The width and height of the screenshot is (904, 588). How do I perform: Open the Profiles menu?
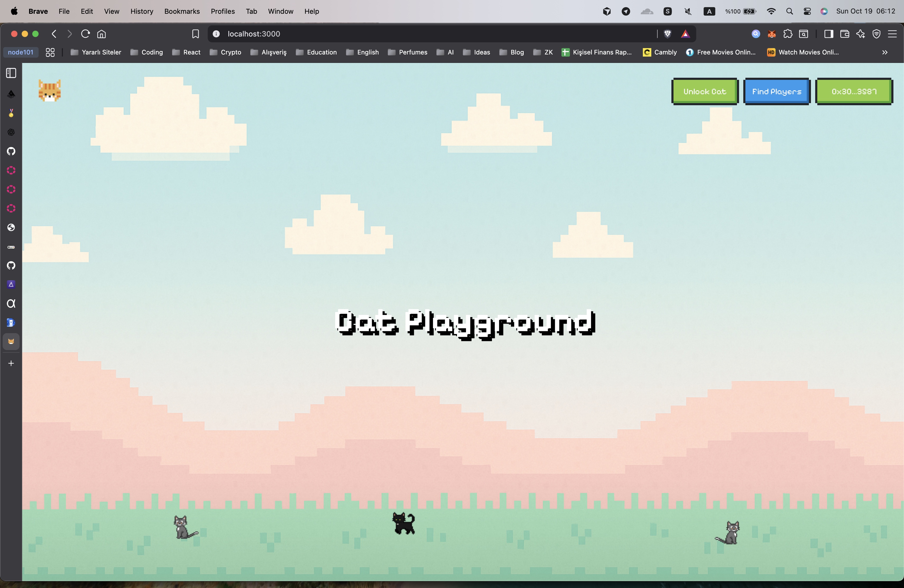click(x=223, y=11)
